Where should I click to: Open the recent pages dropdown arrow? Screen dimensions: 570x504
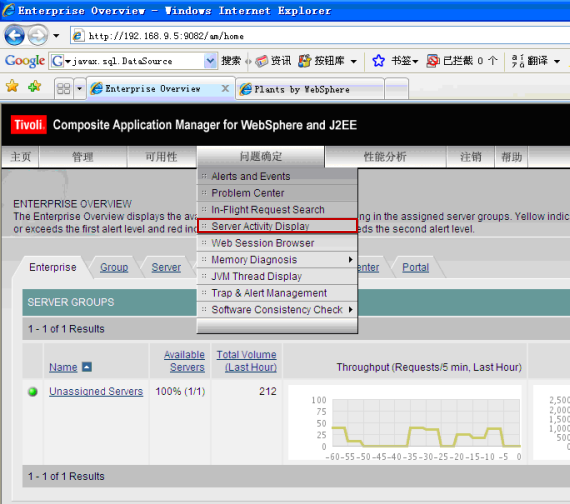pos(56,36)
